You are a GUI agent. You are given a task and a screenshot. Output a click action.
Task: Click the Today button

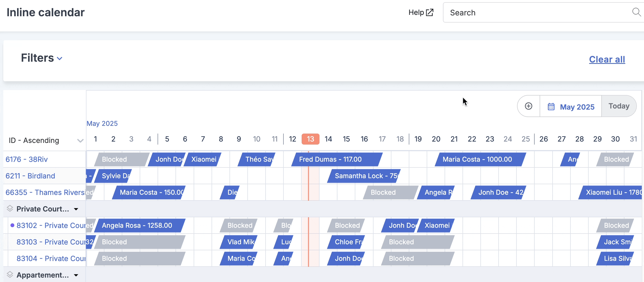619,106
